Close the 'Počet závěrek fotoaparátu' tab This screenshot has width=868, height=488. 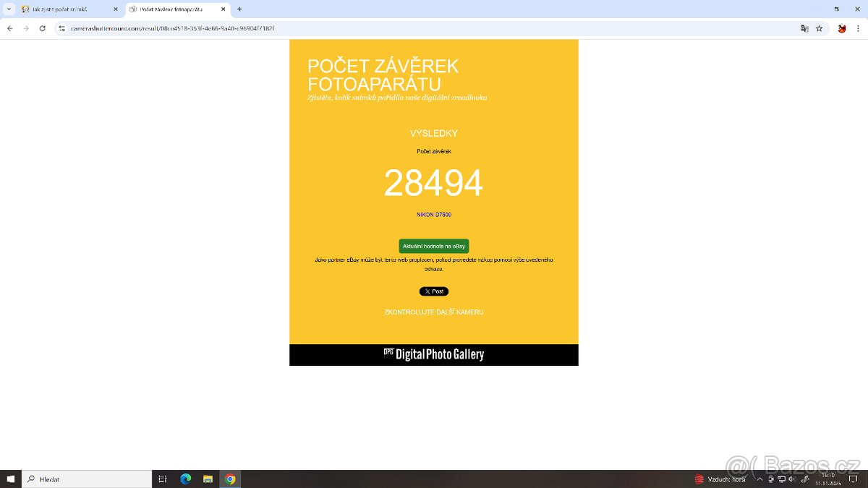pos(222,9)
